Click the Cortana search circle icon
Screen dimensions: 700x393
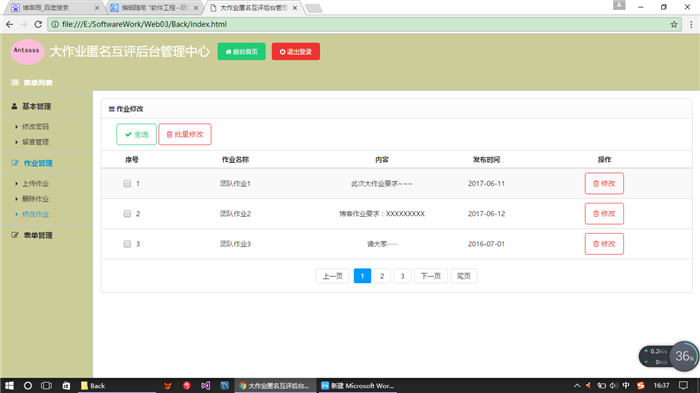28,385
